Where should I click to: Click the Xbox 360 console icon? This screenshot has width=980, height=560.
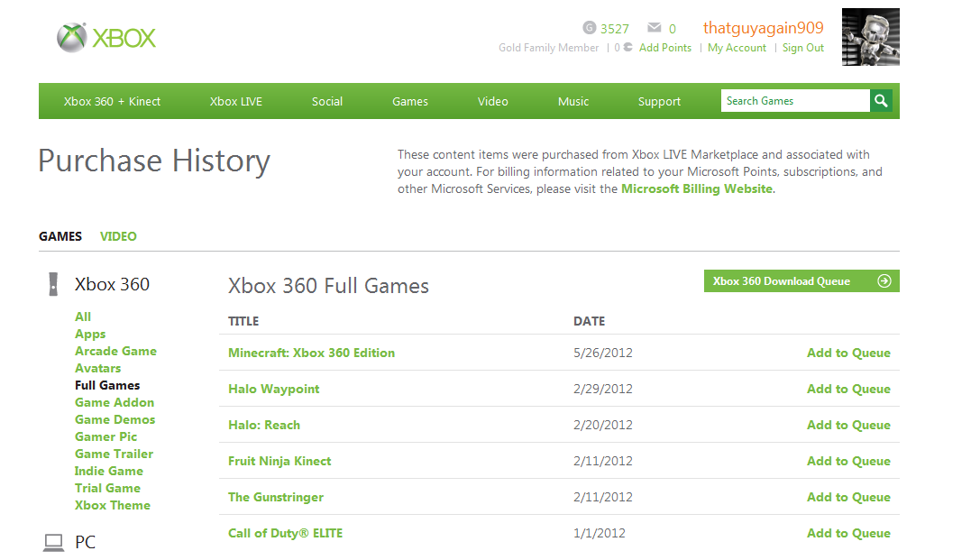(53, 284)
